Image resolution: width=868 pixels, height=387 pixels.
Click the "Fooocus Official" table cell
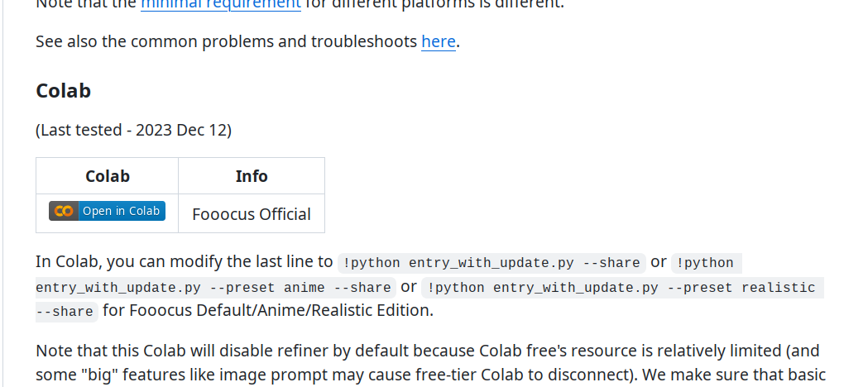click(x=252, y=214)
